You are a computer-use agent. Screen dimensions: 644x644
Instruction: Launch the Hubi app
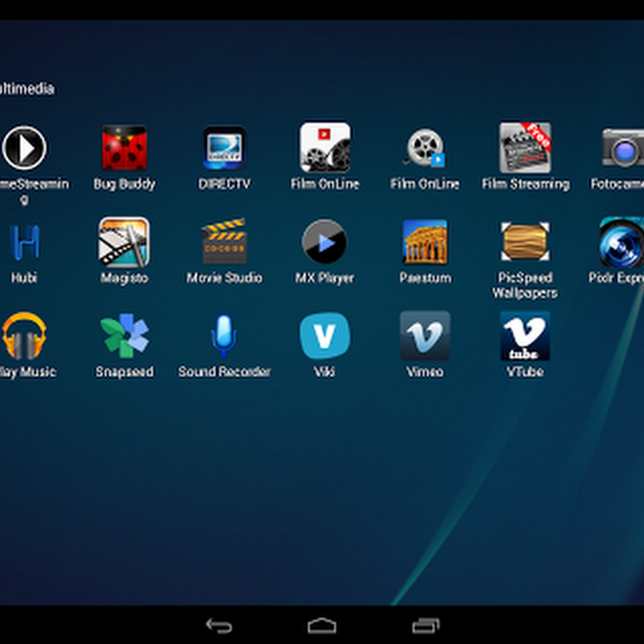(x=24, y=243)
